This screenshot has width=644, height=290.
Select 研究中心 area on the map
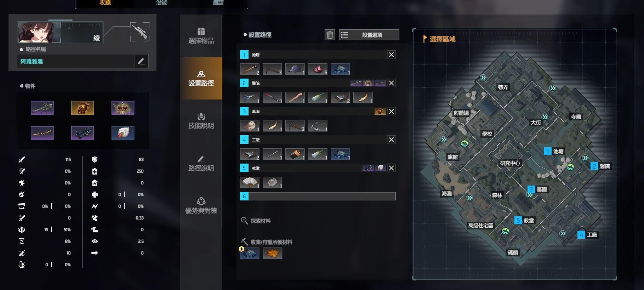510,163
